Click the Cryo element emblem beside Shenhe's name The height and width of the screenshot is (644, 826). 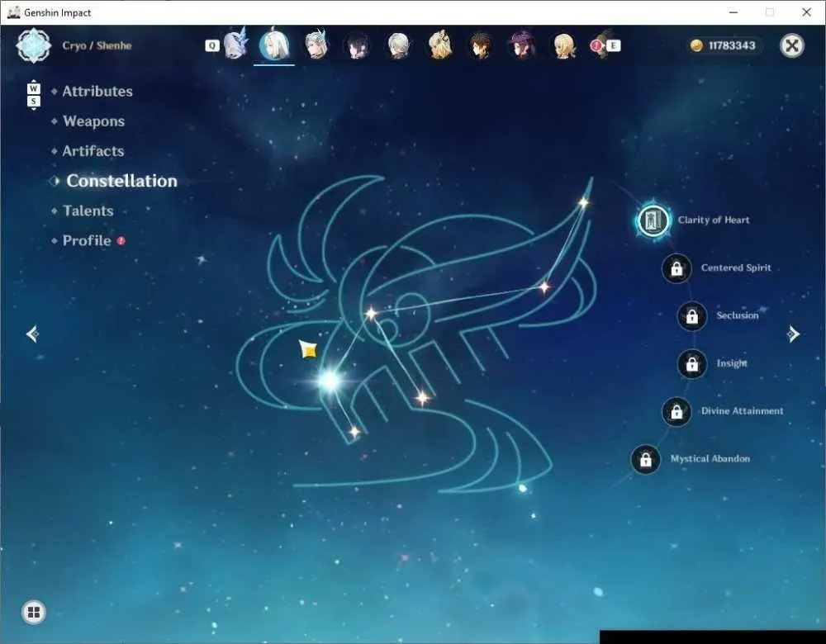point(34,45)
